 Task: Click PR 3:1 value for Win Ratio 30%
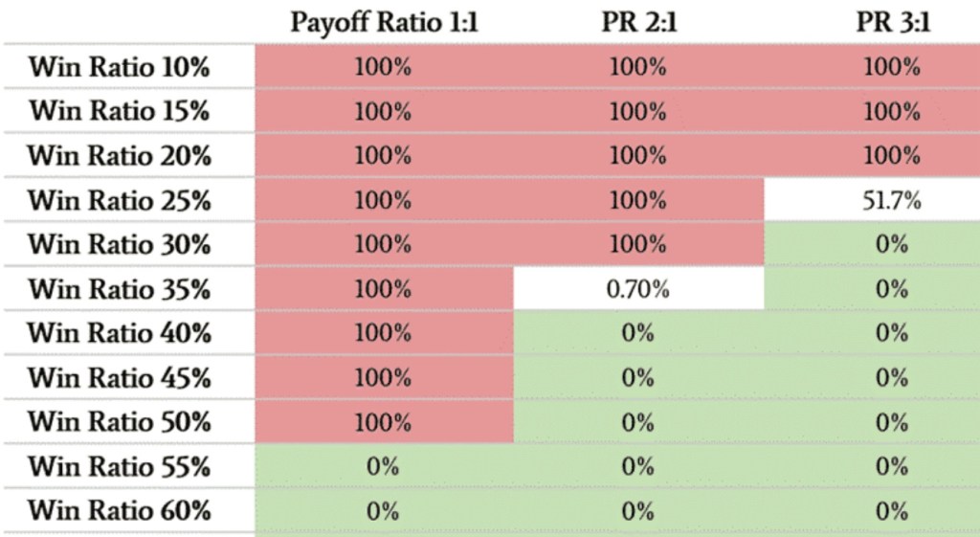coord(892,245)
